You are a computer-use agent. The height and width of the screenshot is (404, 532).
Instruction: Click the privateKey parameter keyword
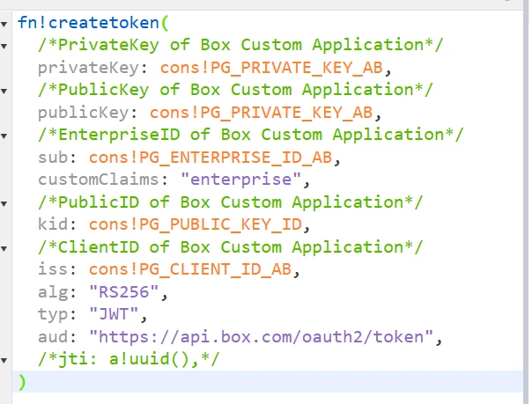[88, 68]
